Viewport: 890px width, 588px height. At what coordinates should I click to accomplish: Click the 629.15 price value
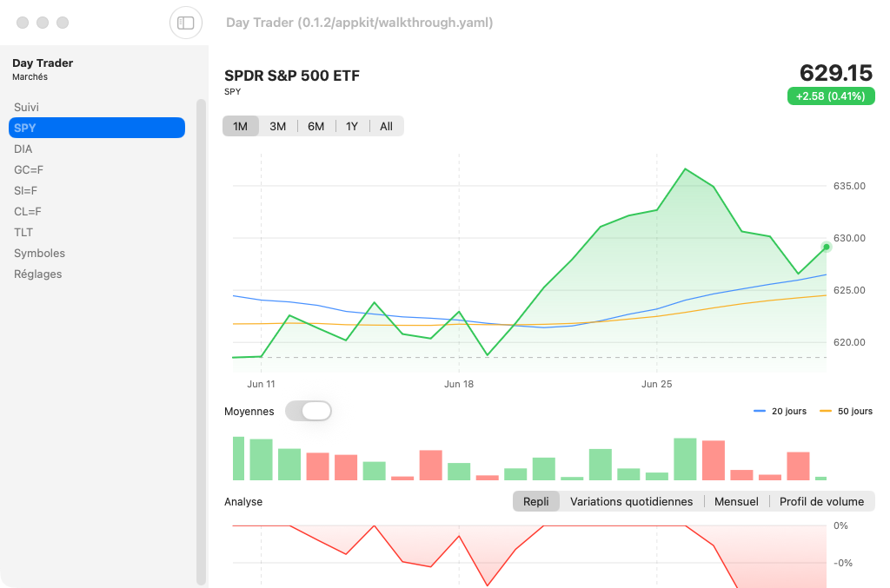[835, 73]
